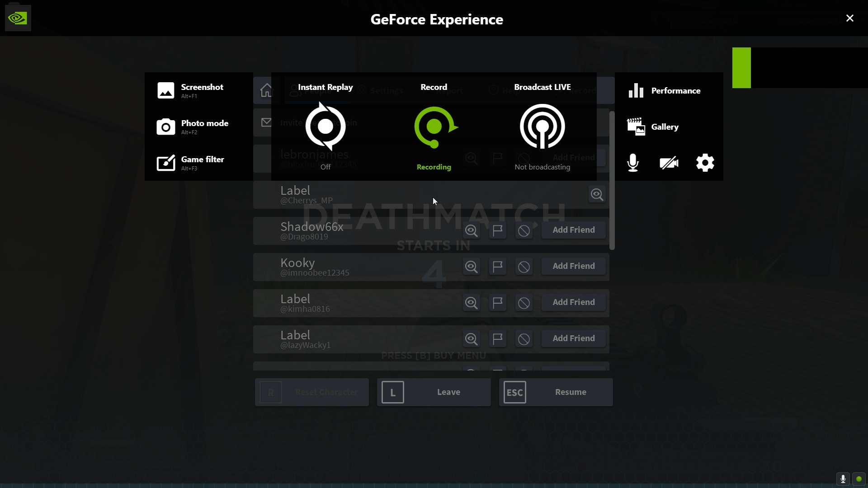Inspect @lazyWacky1's avatar

click(x=471, y=339)
